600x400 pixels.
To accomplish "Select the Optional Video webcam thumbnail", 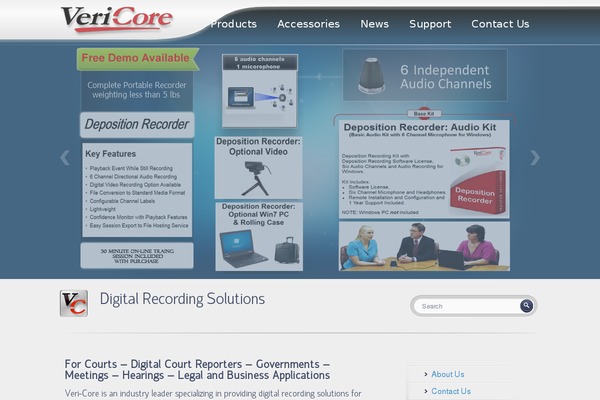I will pos(258,168).
